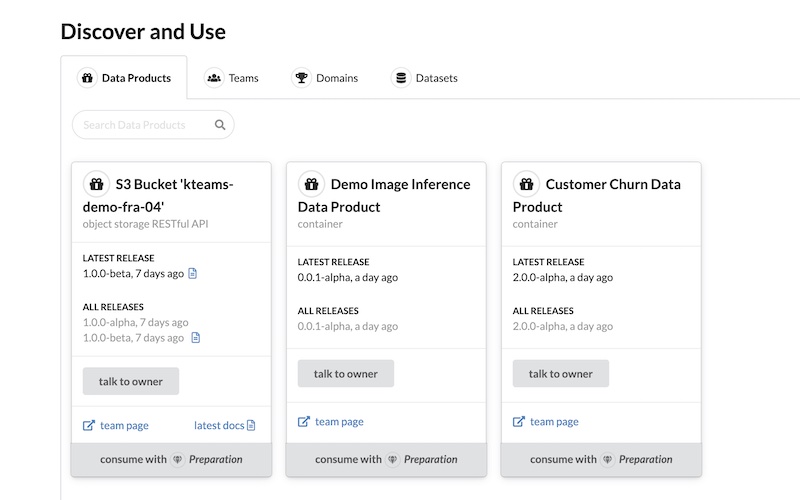Click consume with Preparation on Customer Churn card
Screen dimensions: 800x500
coord(601,460)
